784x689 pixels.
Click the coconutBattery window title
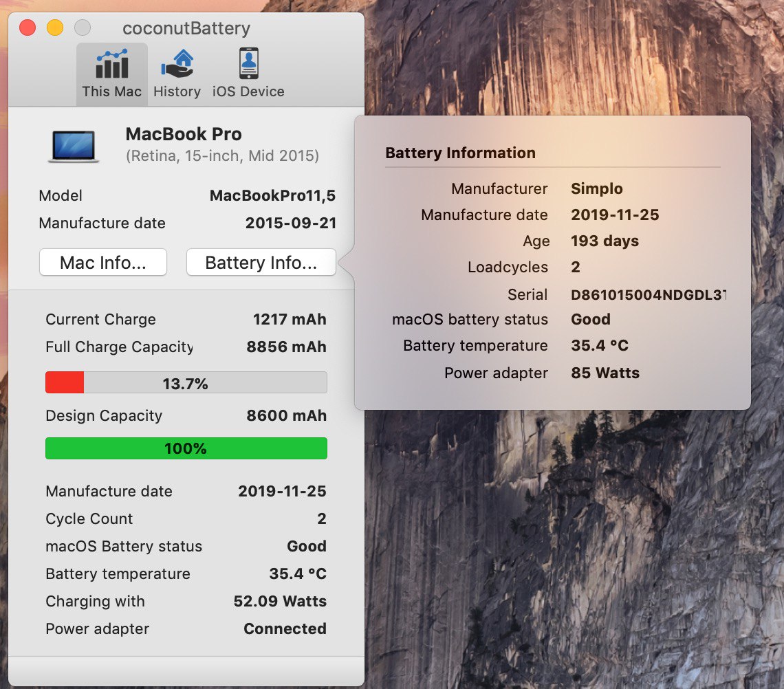point(186,28)
